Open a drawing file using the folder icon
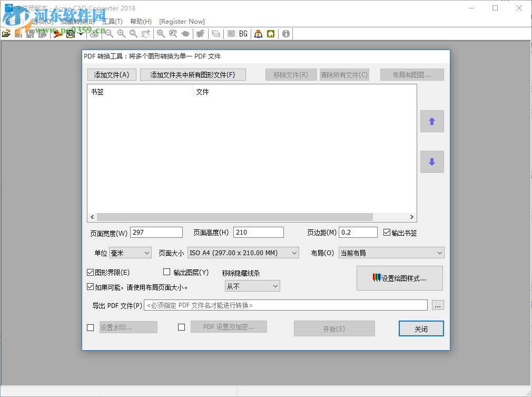532x397 pixels. [x=6, y=33]
